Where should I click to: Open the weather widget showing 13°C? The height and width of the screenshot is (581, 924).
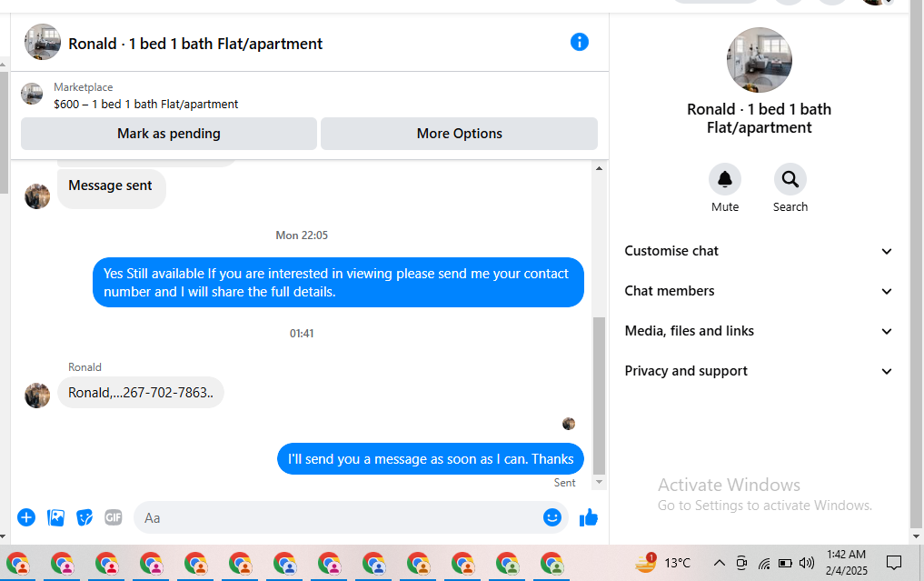(663, 563)
